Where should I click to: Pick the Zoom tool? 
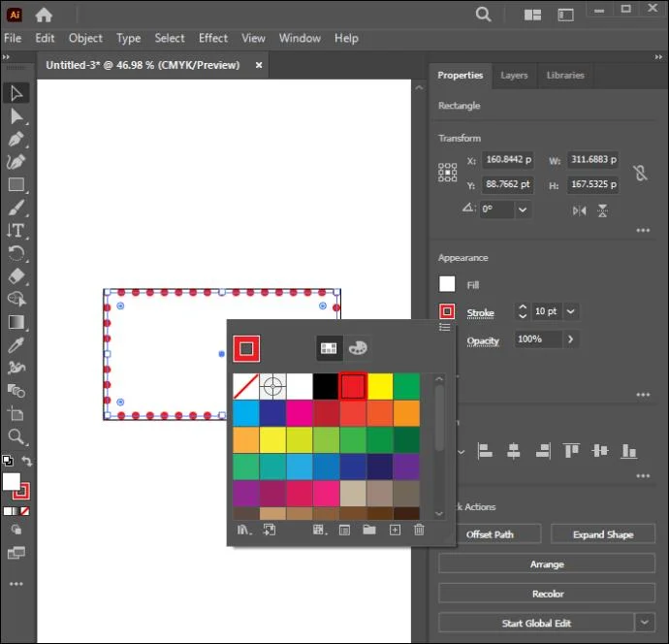[x=16, y=436]
